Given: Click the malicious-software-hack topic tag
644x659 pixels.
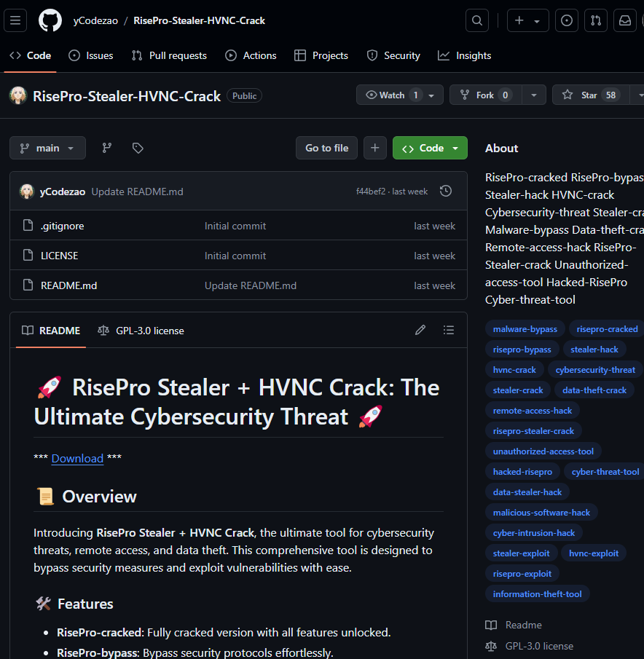Looking at the screenshot, I should pyautogui.click(x=541, y=513).
